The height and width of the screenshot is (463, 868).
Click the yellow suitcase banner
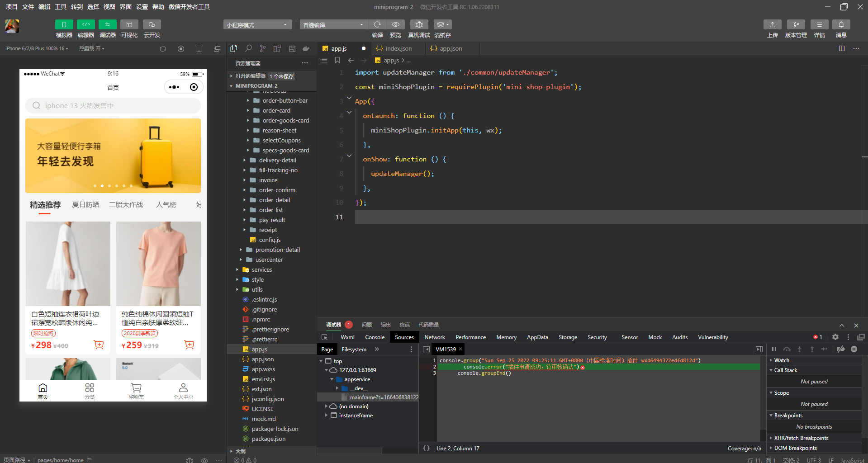[x=113, y=156]
